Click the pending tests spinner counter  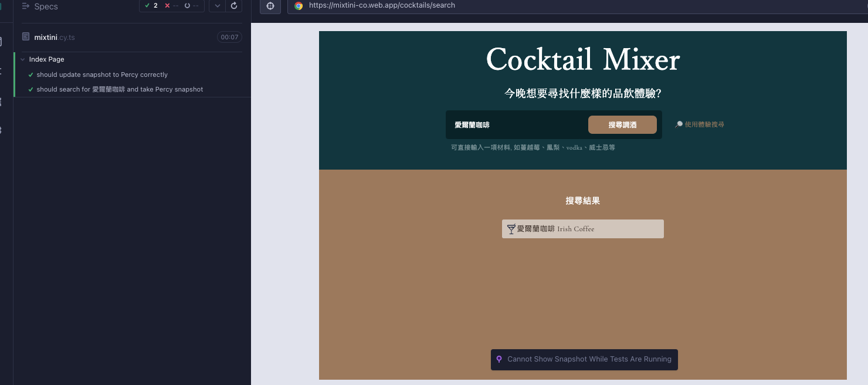191,6
